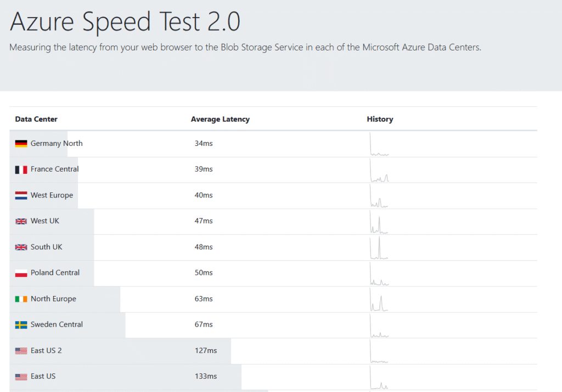Select the West Europe data center name
Screen dimensions: 562x392
(x=52, y=195)
